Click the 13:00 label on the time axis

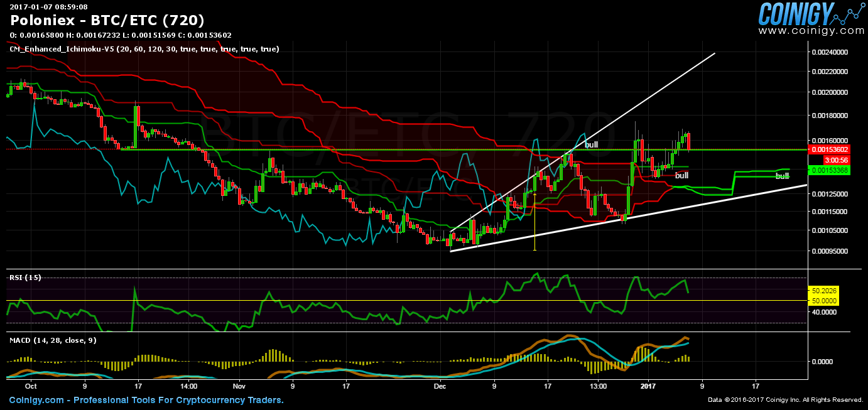pos(599,387)
